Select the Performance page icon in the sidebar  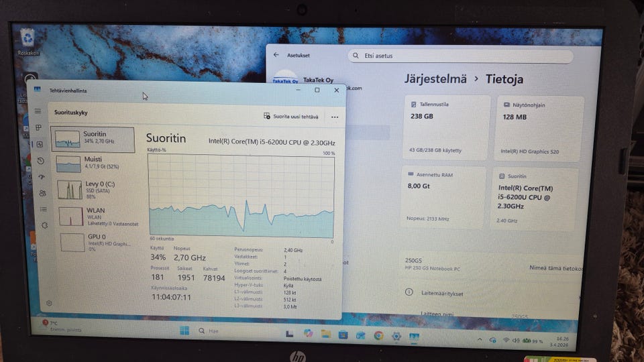[40, 144]
